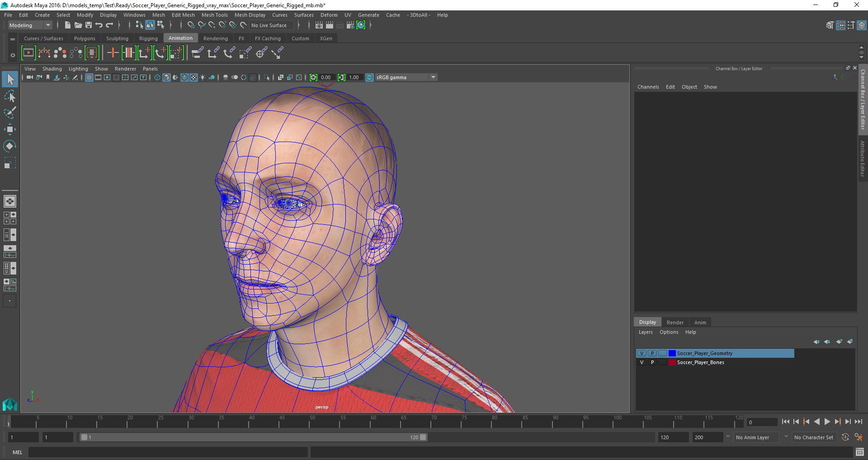Switch to the Rigging shelf tab

[x=148, y=38]
